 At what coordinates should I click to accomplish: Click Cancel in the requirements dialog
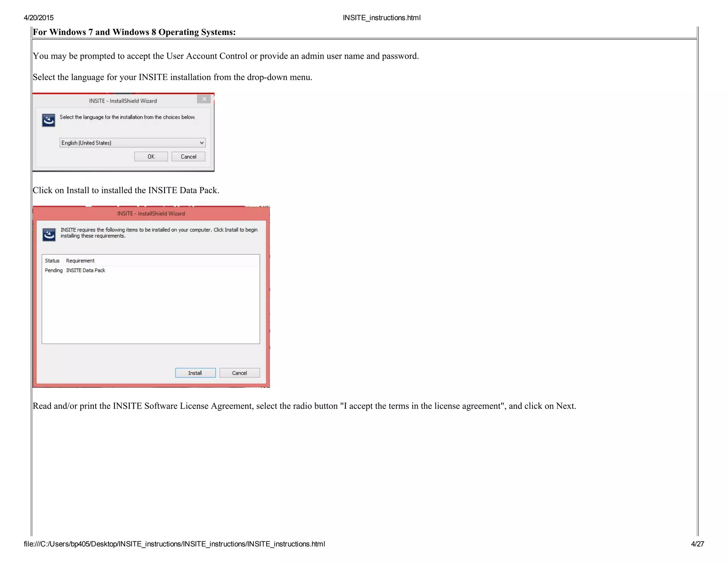click(x=240, y=373)
